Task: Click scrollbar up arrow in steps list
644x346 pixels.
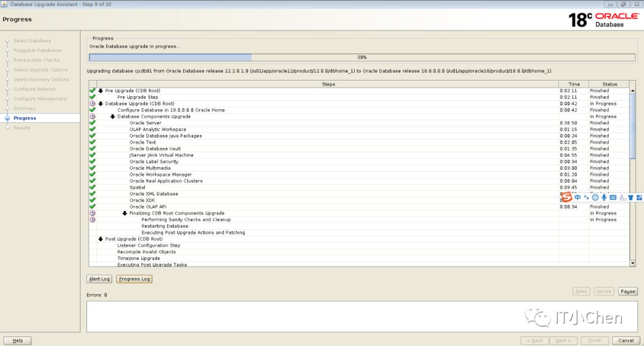Action: pos(633,91)
